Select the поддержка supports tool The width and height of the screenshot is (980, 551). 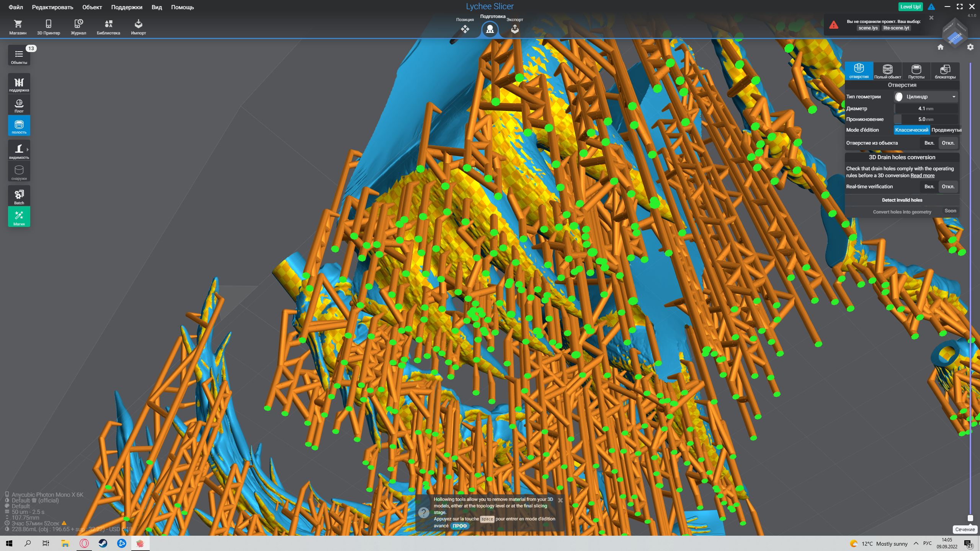click(x=19, y=84)
